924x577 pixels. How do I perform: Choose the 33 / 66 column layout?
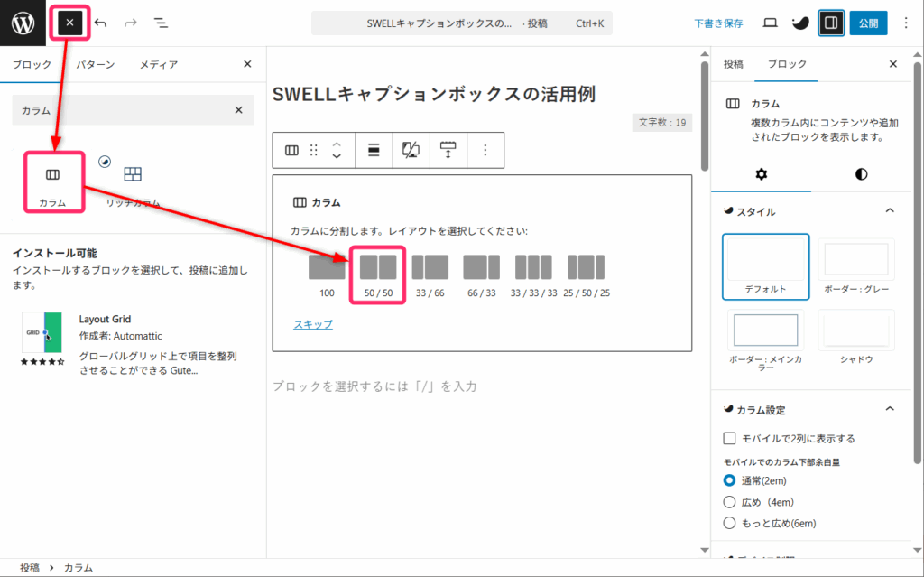[x=430, y=275]
